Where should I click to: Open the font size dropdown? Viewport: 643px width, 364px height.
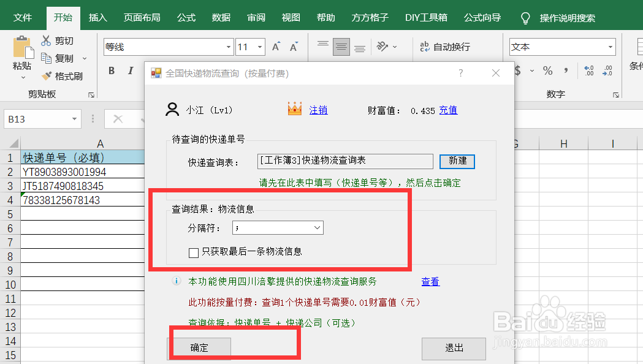[x=259, y=47]
